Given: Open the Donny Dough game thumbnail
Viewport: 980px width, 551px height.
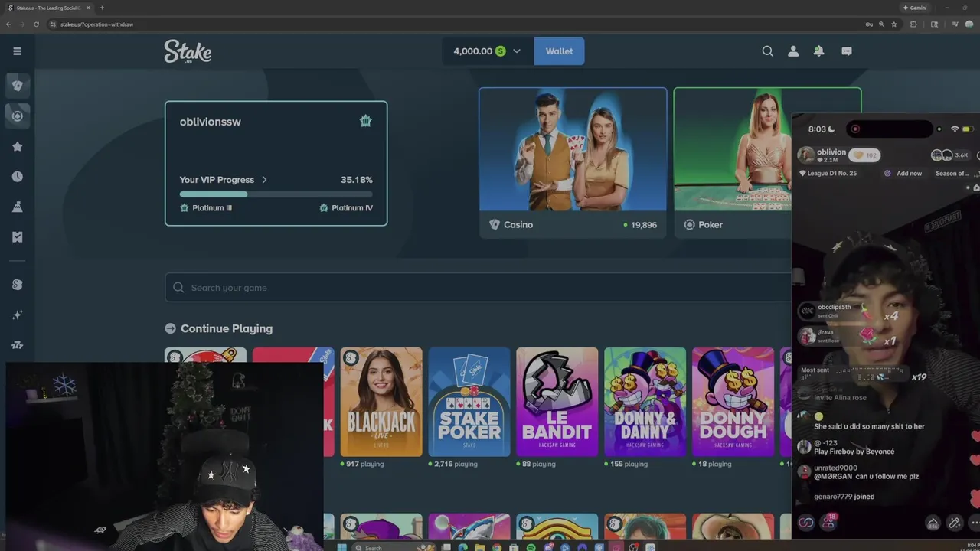Looking at the screenshot, I should coord(733,402).
